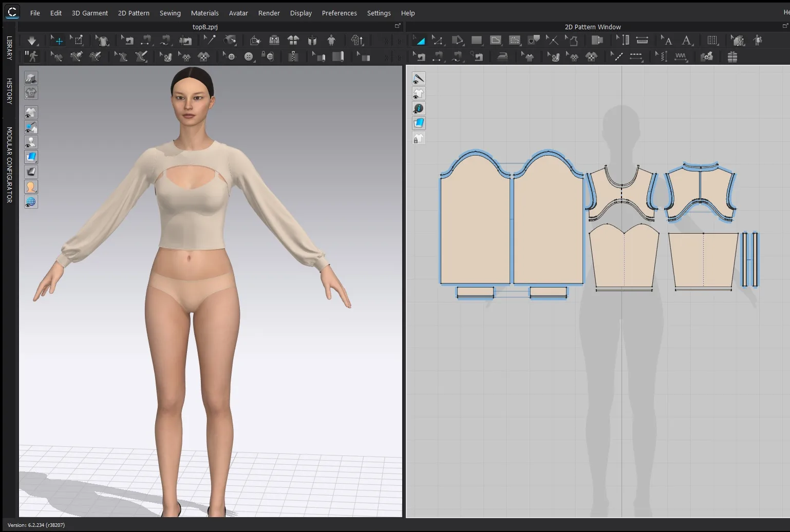The image size is (790, 532).
Task: Open the Tack on Avatar tool flyout
Action: pyautogui.click(x=230, y=40)
